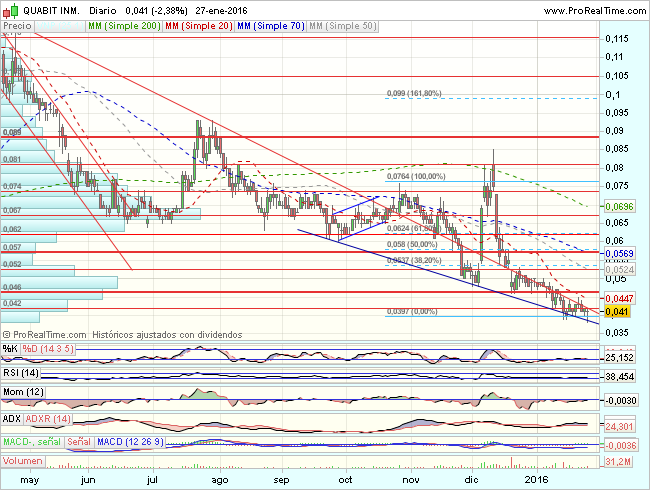The width and height of the screenshot is (650, 490).
Task: Click the volume profile level 0,042
Action: tap(12, 303)
